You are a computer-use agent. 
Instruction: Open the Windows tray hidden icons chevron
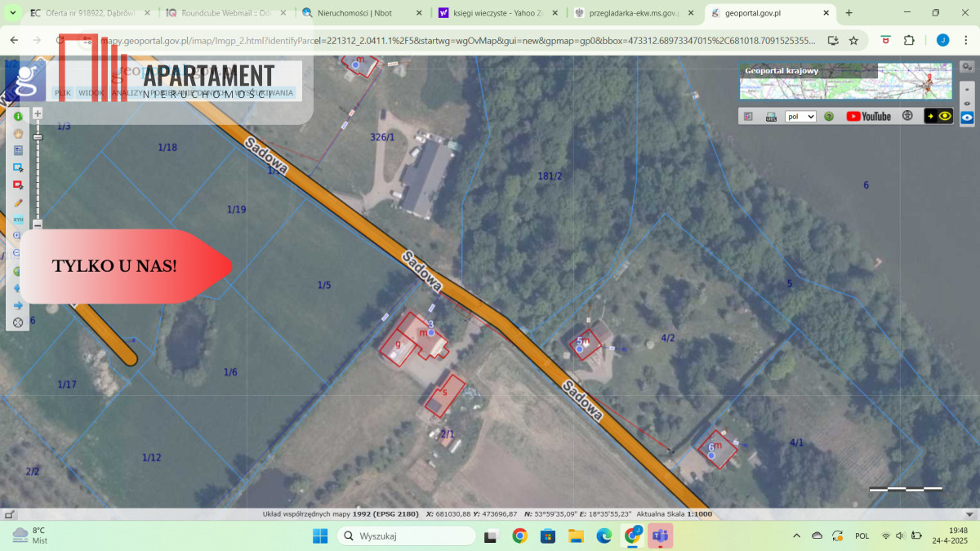(x=796, y=535)
